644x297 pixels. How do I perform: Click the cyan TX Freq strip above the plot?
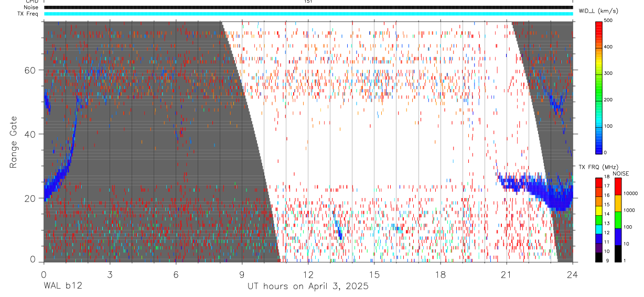pyautogui.click(x=308, y=14)
